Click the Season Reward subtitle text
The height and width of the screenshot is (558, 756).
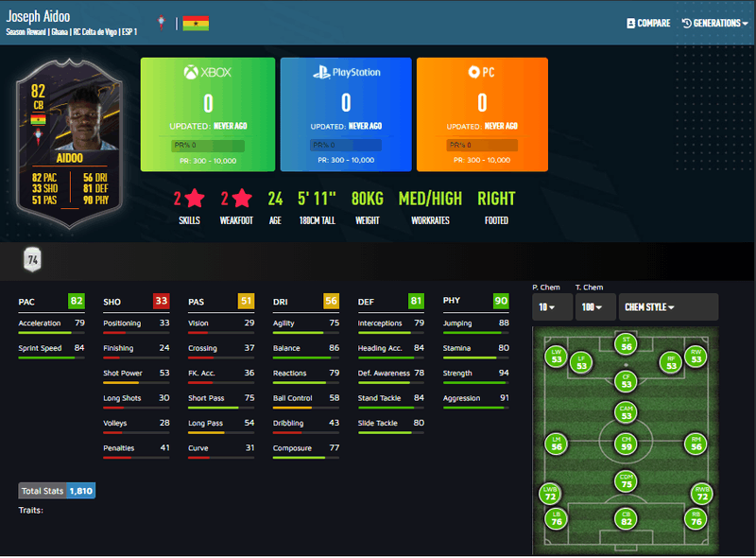coord(26,32)
